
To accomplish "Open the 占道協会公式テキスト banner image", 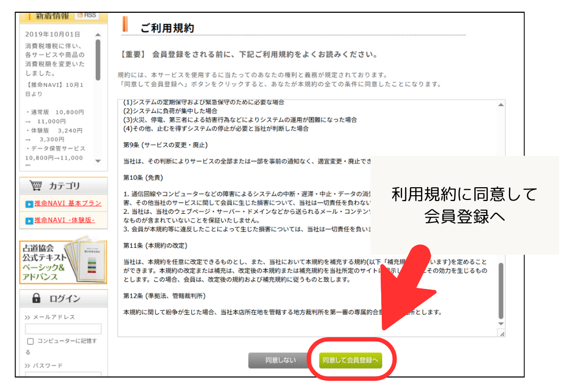I will (x=63, y=262).
